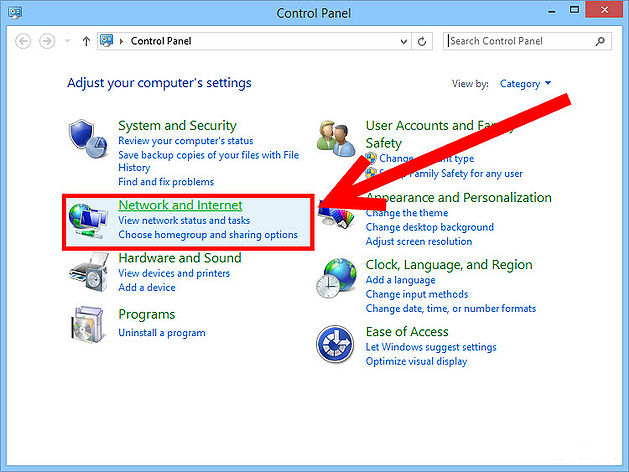Click Uninstall a program
Viewport: 629px width, 472px height.
(x=162, y=332)
